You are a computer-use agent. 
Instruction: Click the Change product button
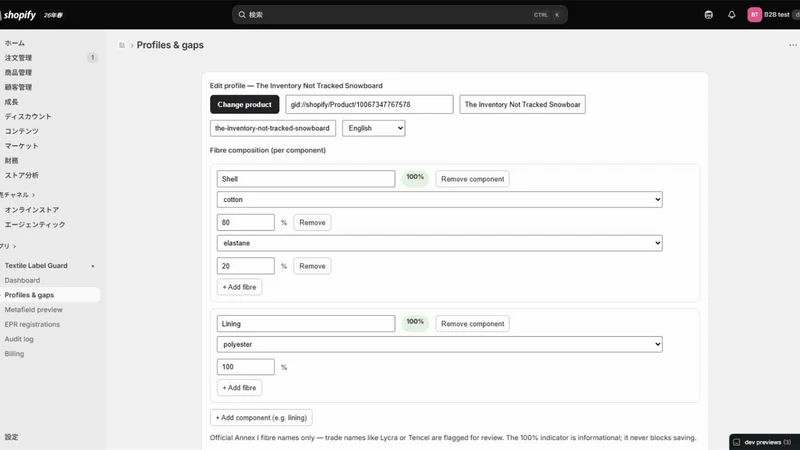tap(244, 104)
